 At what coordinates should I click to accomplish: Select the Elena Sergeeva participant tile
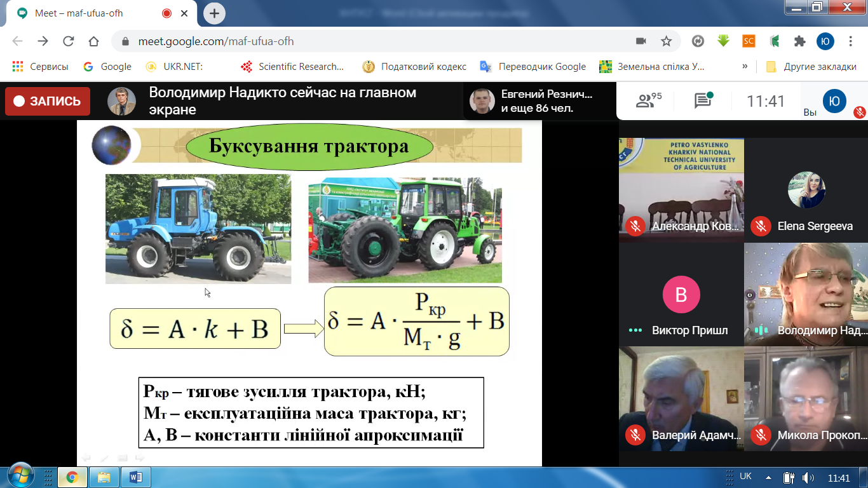click(x=806, y=191)
